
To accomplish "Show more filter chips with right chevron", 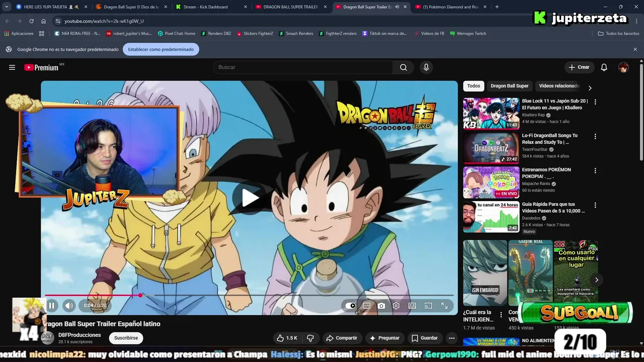I will point(590,88).
